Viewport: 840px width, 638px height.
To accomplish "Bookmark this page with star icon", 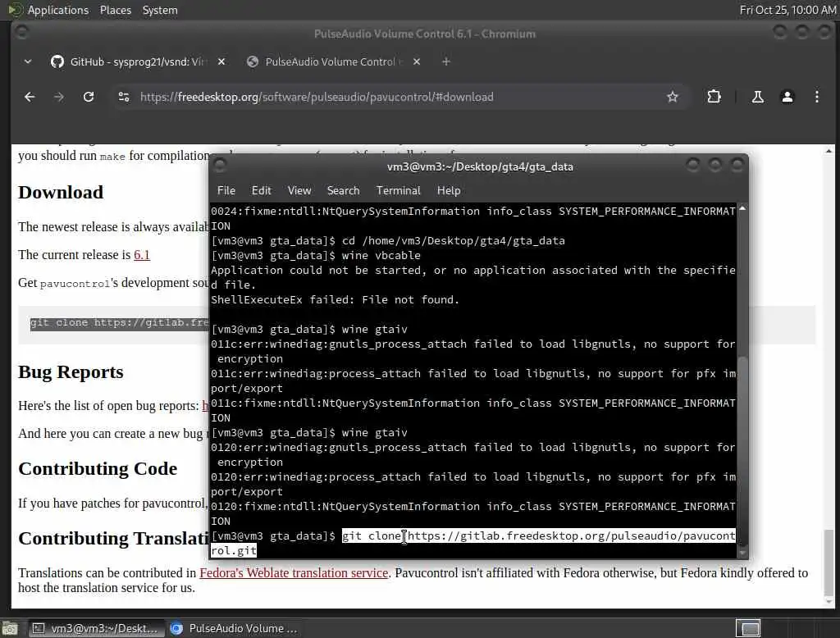I will point(673,97).
